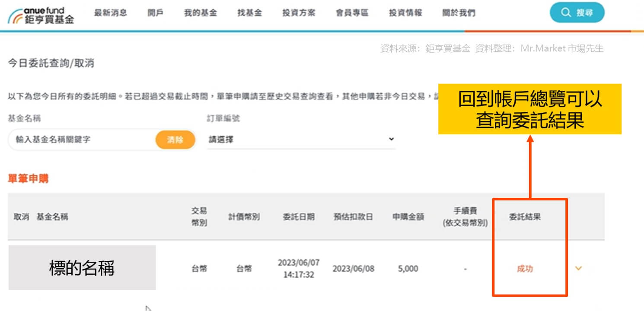Click the 單筆申購 section heading
This screenshot has width=644, height=311.
[x=28, y=179]
